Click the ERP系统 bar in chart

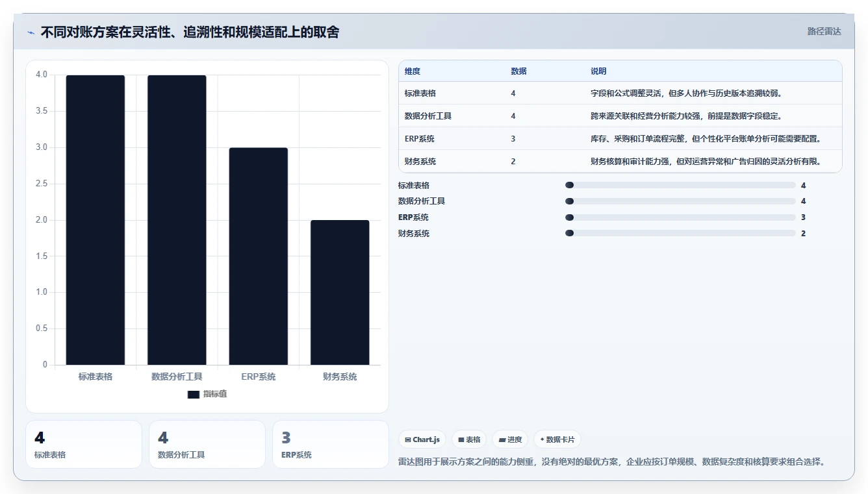pos(259,256)
